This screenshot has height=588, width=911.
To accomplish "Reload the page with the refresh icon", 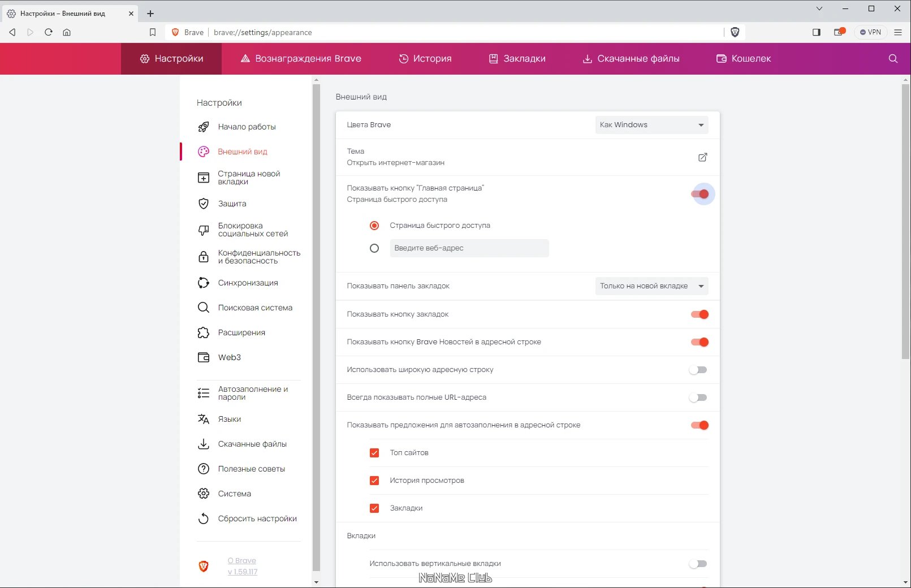I will tap(49, 32).
